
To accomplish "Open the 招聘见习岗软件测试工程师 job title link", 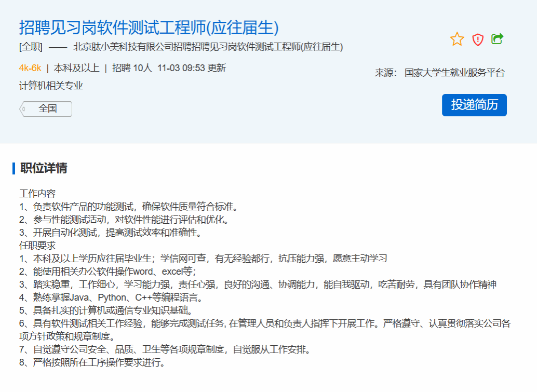I will (x=149, y=27).
